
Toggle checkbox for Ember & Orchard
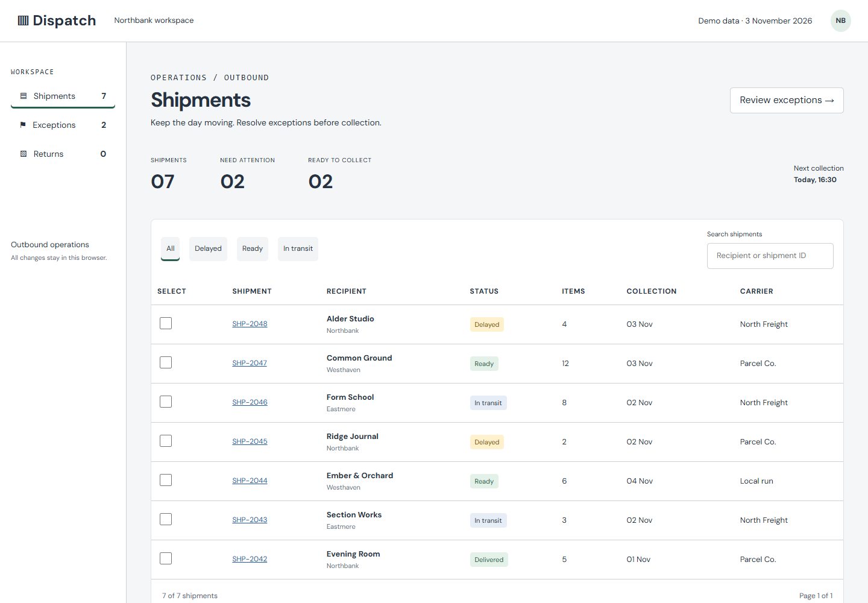click(166, 480)
